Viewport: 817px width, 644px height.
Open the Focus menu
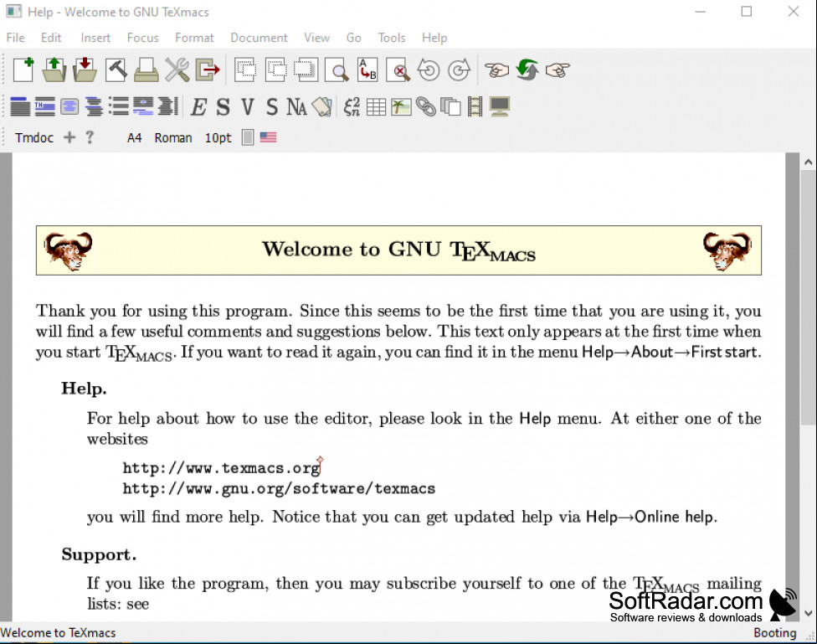click(x=143, y=38)
